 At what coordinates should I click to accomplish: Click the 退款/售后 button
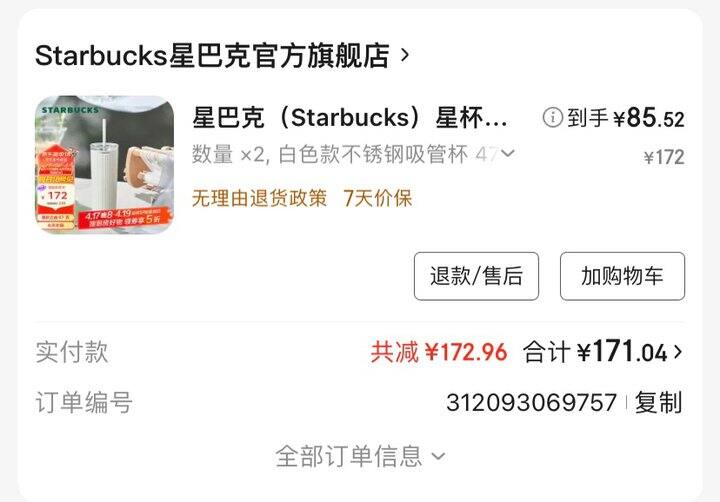point(476,276)
